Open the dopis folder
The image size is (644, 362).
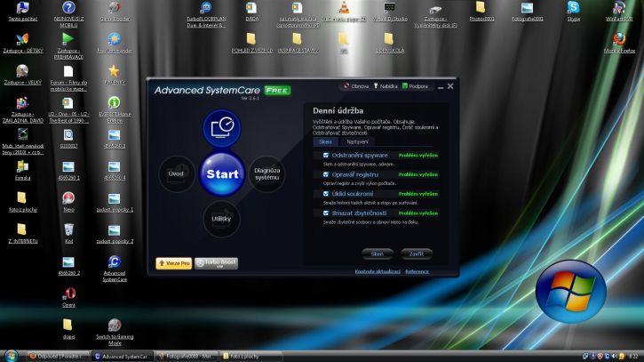pos(68,329)
